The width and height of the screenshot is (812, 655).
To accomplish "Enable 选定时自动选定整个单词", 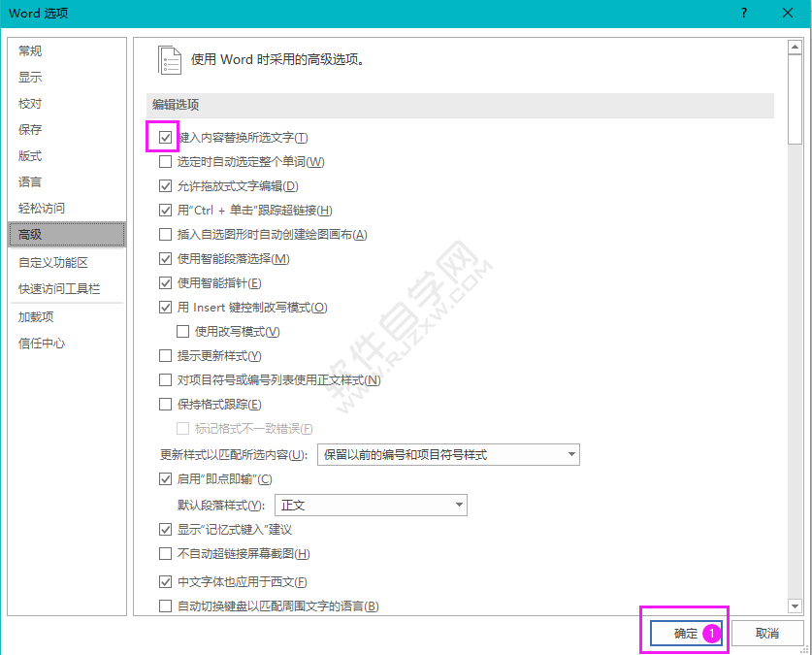I will (165, 161).
